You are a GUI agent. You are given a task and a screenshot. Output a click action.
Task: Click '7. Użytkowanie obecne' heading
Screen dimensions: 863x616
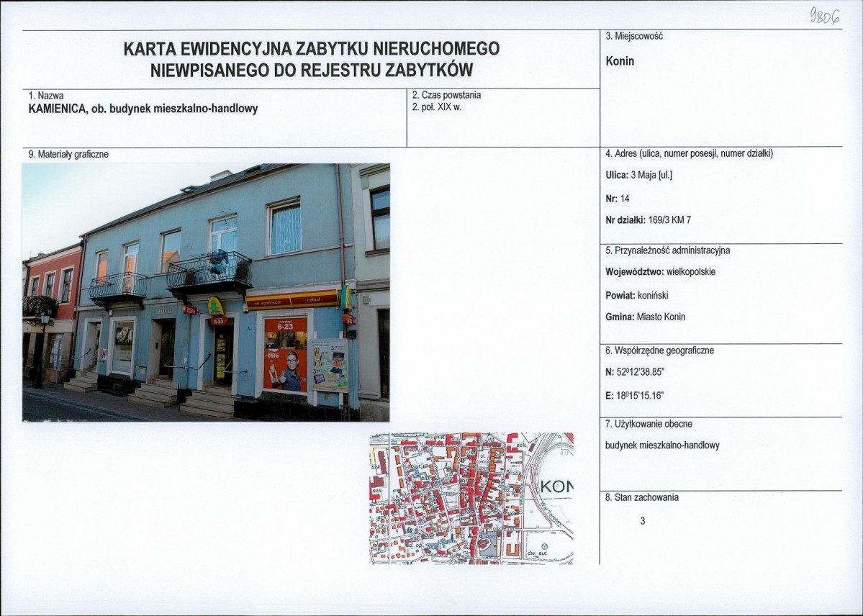coord(649,425)
